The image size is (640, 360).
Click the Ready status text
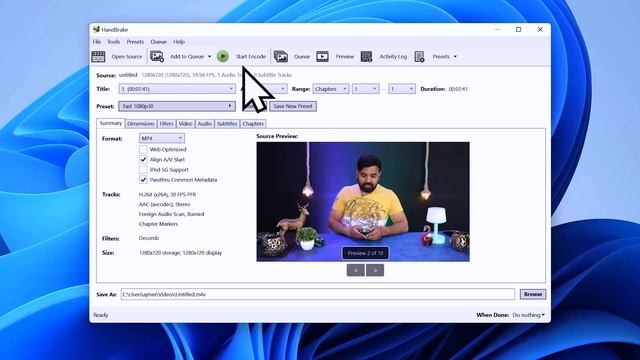tap(101, 315)
